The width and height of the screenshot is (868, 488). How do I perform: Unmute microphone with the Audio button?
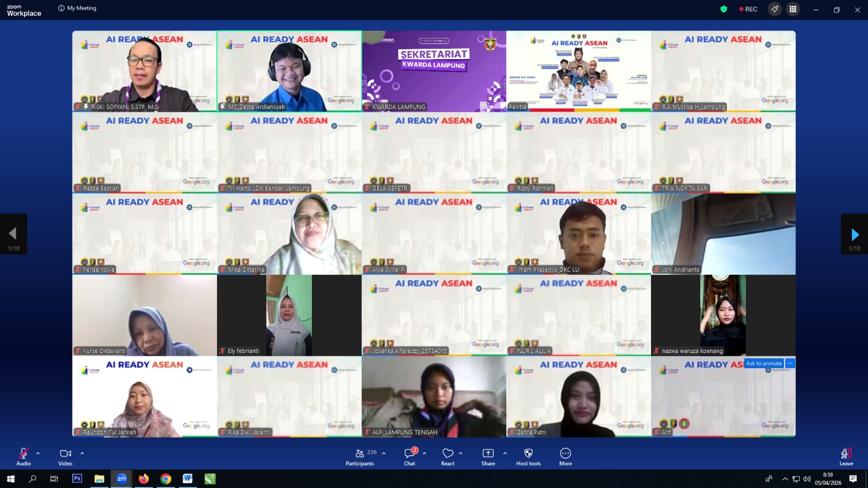23,457
